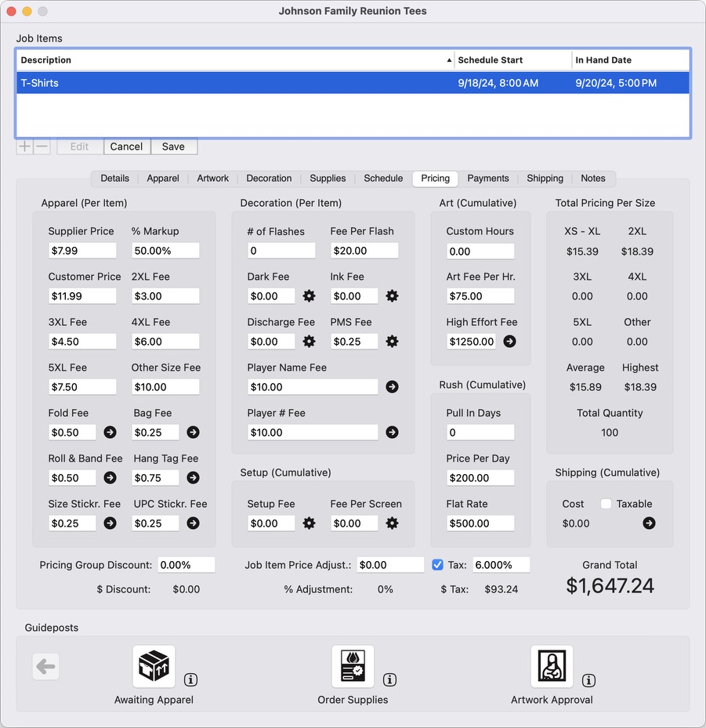
Task: Click the Schedule Start column header
Action: pos(512,60)
